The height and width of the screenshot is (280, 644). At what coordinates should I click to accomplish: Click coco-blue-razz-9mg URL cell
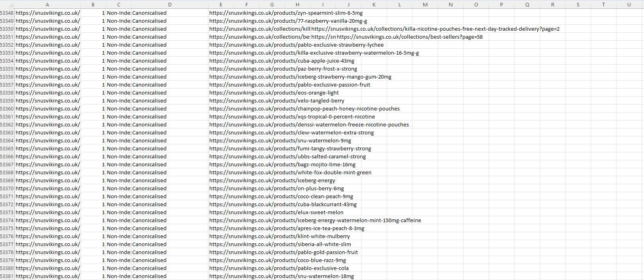(x=277, y=260)
